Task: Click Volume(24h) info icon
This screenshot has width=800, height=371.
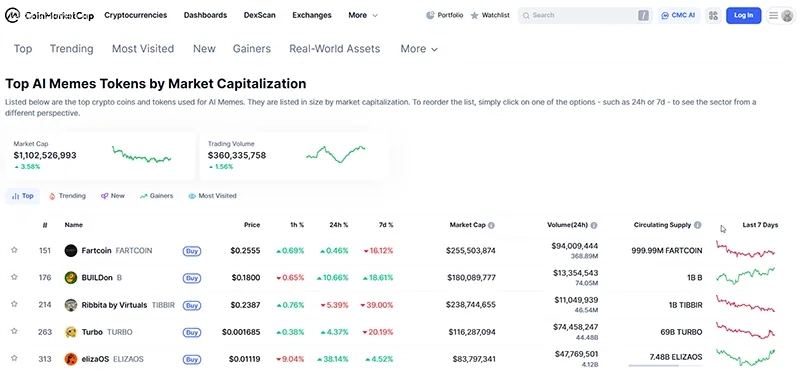Action: (594, 225)
